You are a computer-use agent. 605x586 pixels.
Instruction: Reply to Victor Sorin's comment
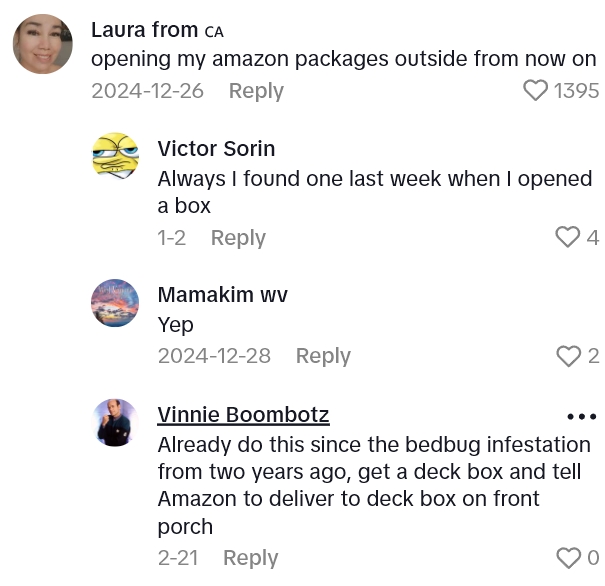(x=238, y=238)
